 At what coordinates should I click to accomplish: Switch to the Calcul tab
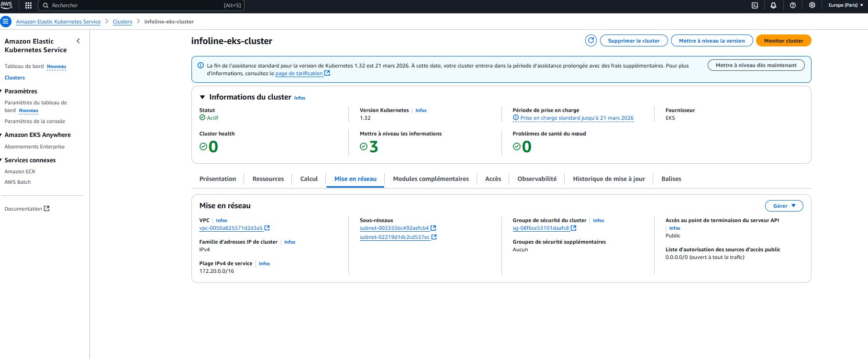(x=309, y=179)
